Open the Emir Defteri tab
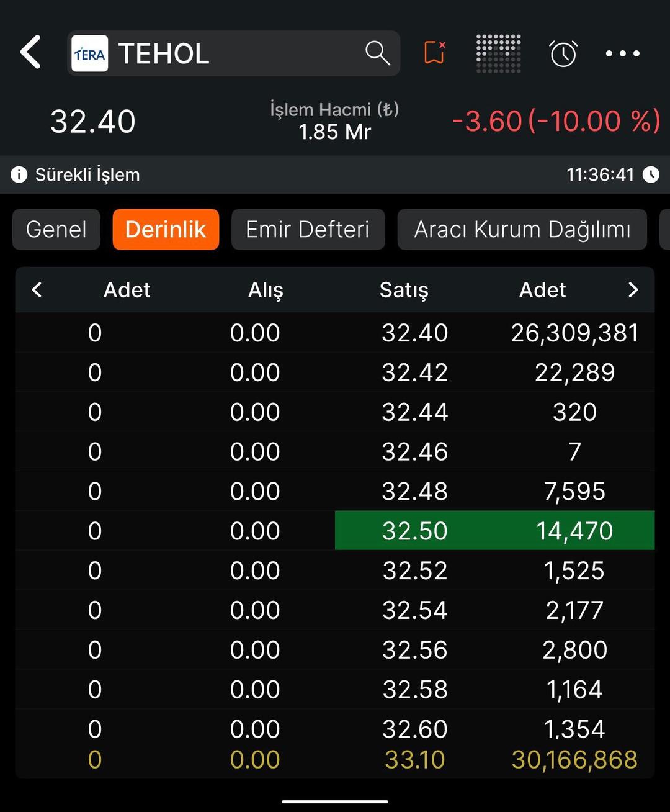The height and width of the screenshot is (812, 670). (308, 230)
